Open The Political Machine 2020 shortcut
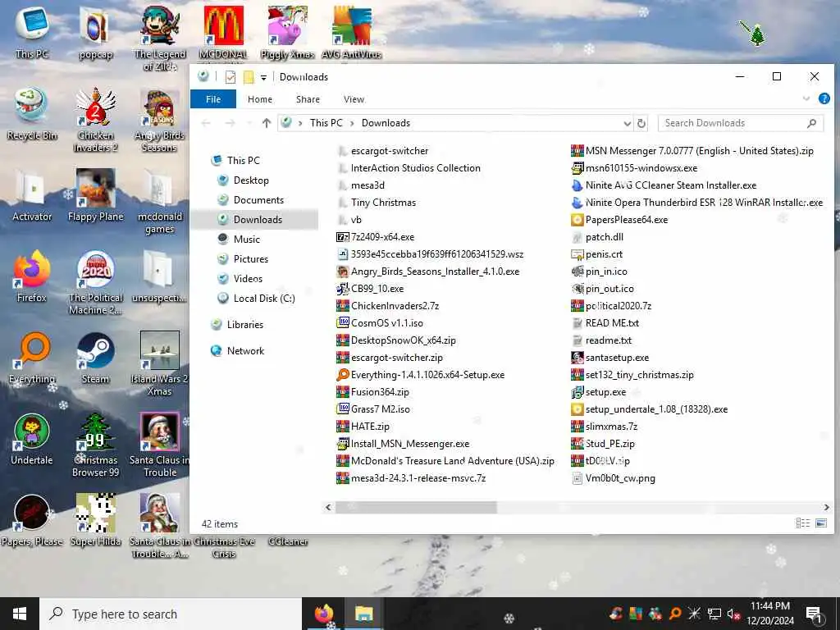840x630 pixels. [95, 282]
